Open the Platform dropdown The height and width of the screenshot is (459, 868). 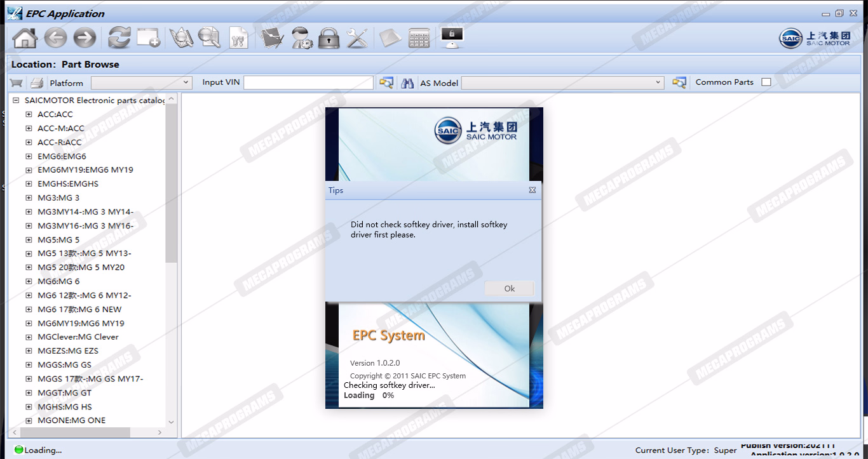click(142, 83)
